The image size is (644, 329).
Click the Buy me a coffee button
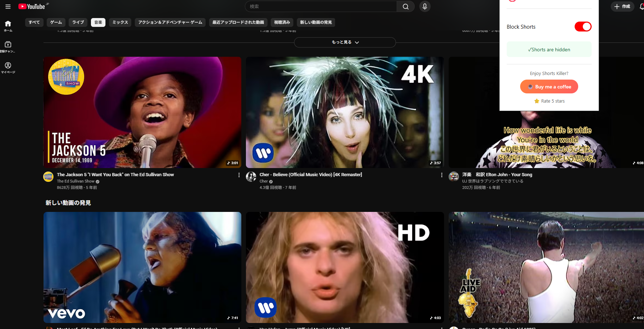549,87
